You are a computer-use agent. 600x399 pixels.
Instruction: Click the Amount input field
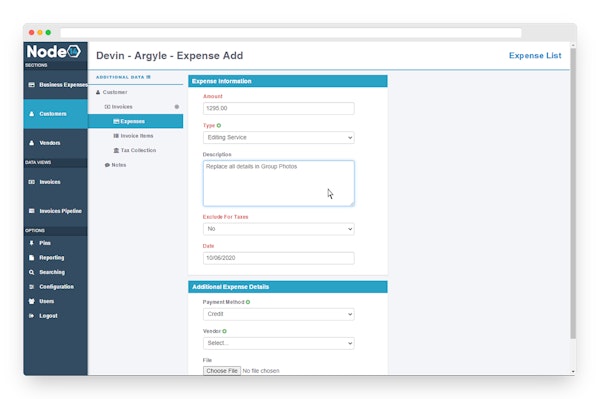click(x=279, y=108)
